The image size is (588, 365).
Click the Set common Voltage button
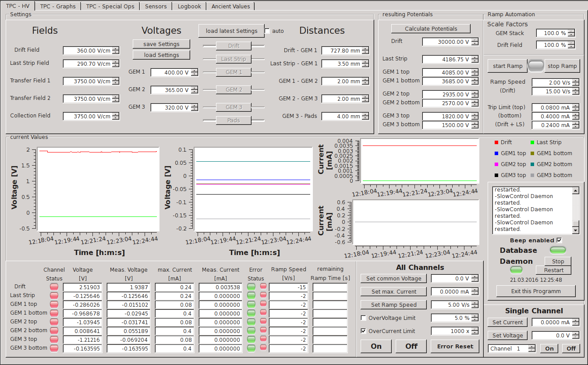[393, 278]
